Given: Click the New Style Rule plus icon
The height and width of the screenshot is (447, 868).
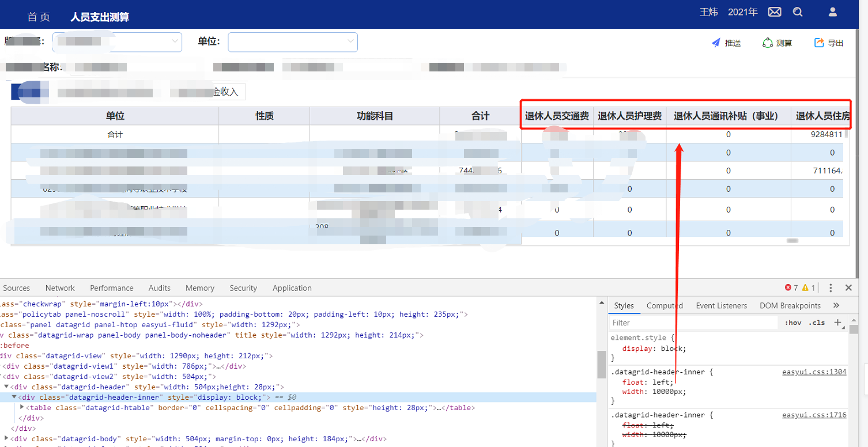Looking at the screenshot, I should 838,323.
